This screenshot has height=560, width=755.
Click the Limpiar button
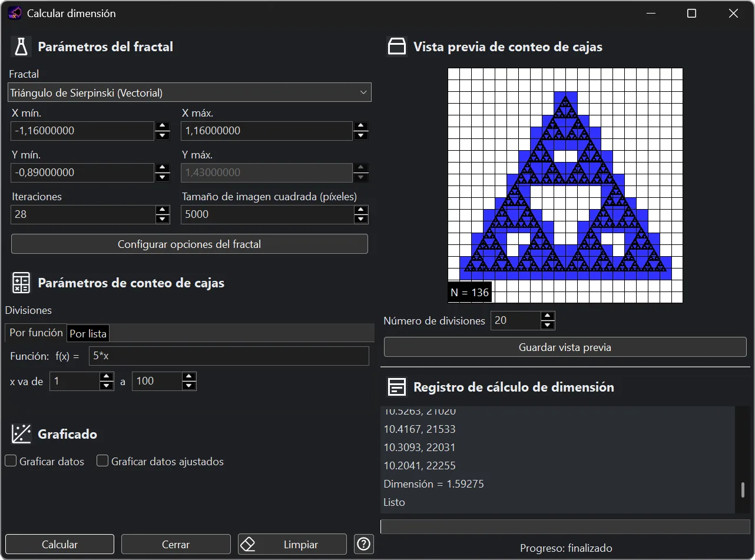pos(292,544)
